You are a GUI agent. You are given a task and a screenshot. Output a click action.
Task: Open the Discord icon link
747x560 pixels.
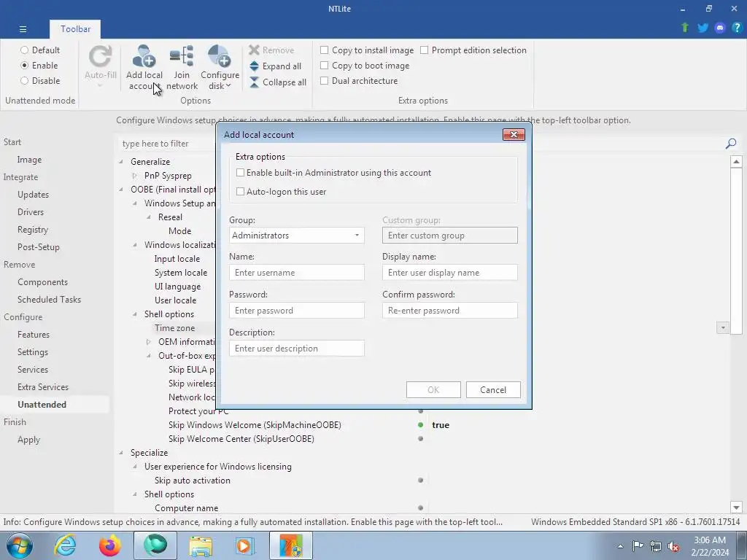pyautogui.click(x=720, y=28)
